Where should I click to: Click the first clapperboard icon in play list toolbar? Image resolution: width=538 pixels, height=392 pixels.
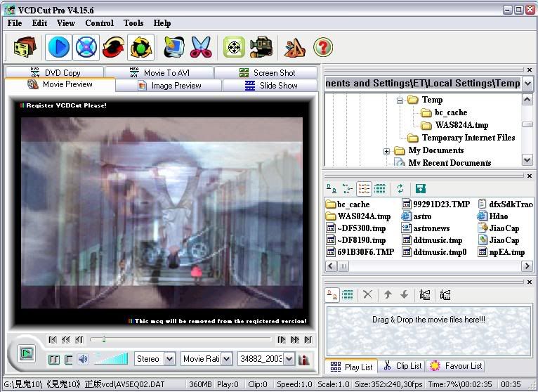[x=425, y=294]
